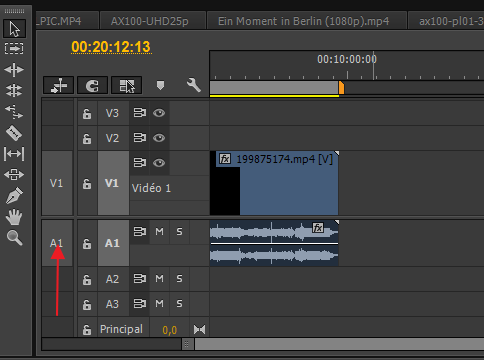
Task: Click the Principal track volume 0,0
Action: [x=170, y=330]
